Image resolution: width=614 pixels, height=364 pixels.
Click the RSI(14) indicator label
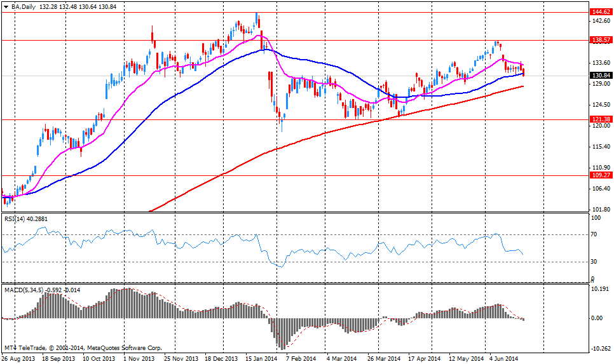point(16,219)
